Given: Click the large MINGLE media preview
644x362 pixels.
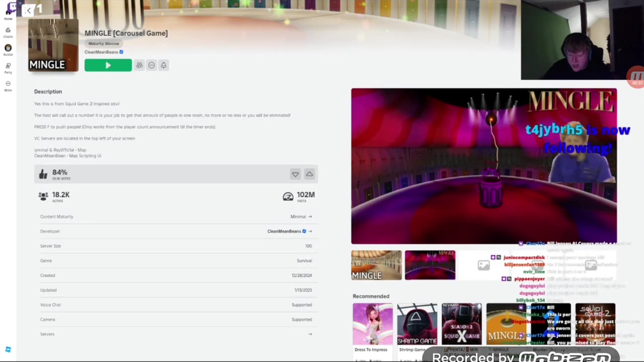Looking at the screenshot, I should tap(484, 166).
